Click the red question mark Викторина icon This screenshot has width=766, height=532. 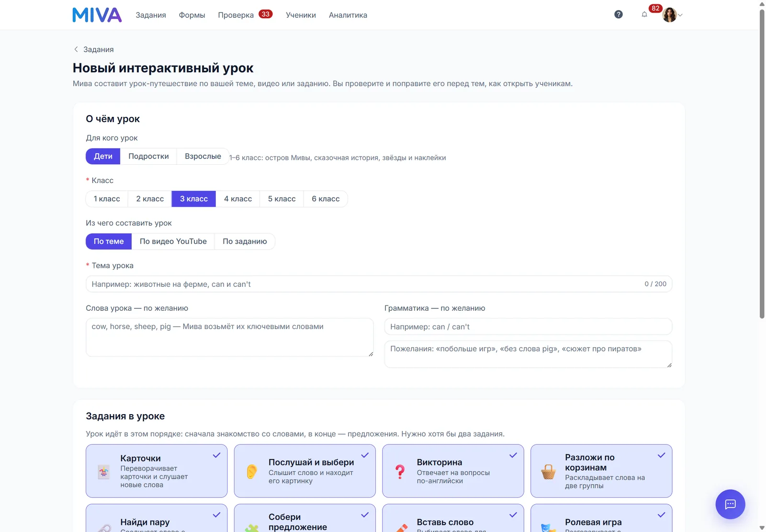point(400,472)
